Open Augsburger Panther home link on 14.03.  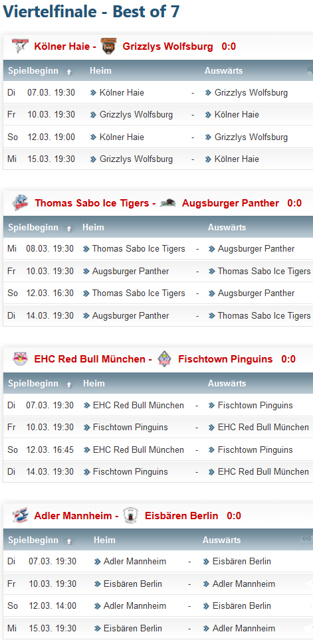point(130,315)
